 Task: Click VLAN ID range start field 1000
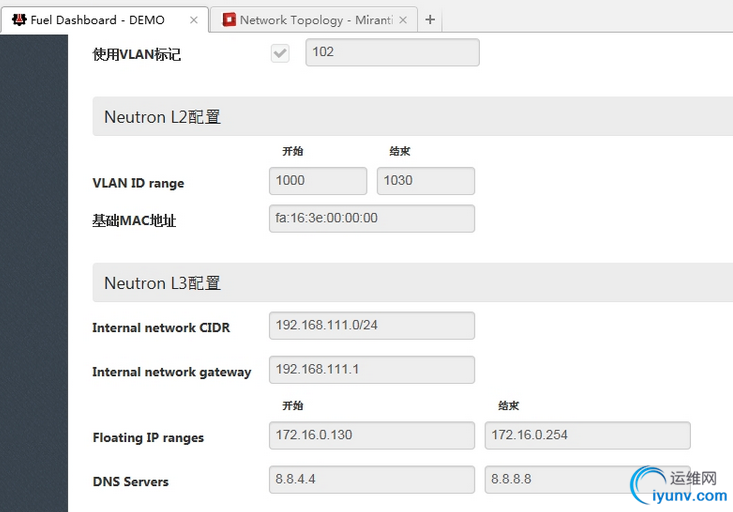[x=318, y=181]
